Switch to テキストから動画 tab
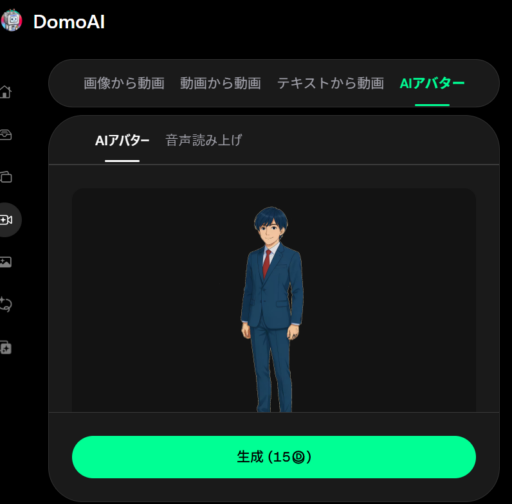The width and height of the screenshot is (512, 504). (330, 83)
